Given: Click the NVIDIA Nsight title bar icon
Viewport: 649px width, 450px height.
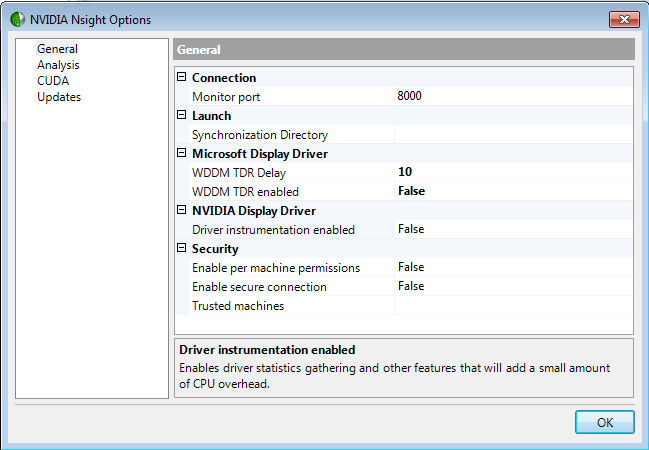Looking at the screenshot, I should [18, 18].
